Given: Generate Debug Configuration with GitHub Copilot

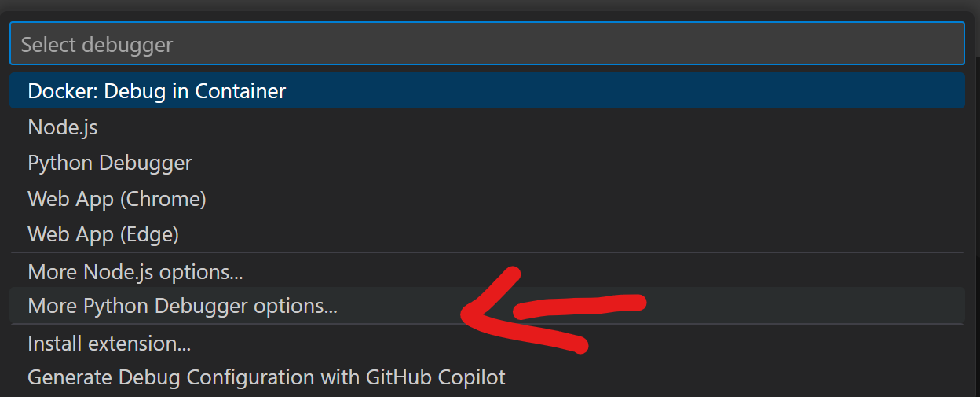Looking at the screenshot, I should pyautogui.click(x=266, y=377).
